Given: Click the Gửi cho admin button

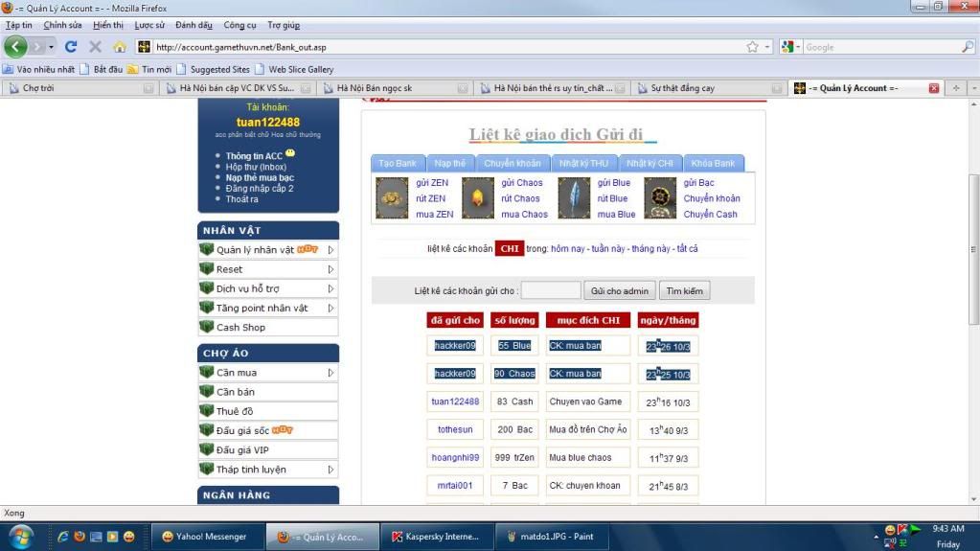Looking at the screenshot, I should [620, 290].
